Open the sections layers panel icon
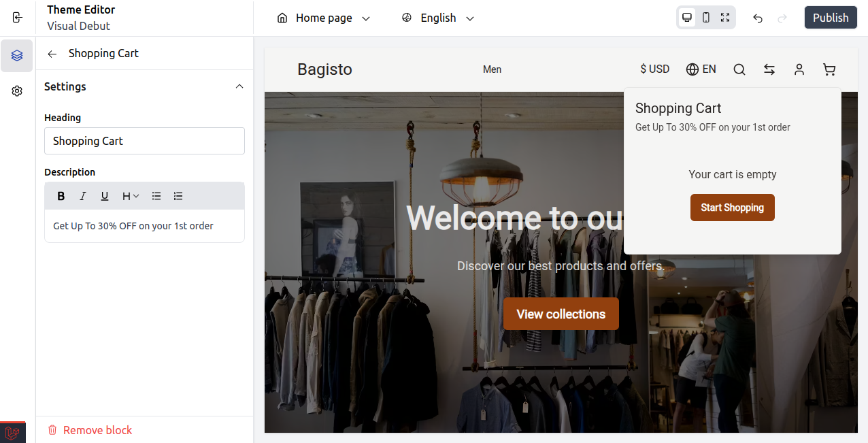The width and height of the screenshot is (868, 443). [x=17, y=56]
